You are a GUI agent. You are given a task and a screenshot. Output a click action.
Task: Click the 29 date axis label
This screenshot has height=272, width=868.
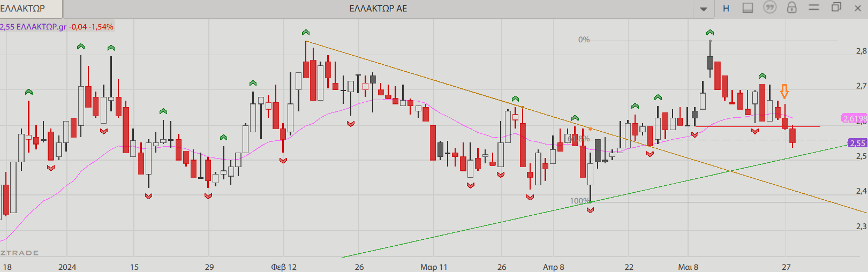click(209, 267)
